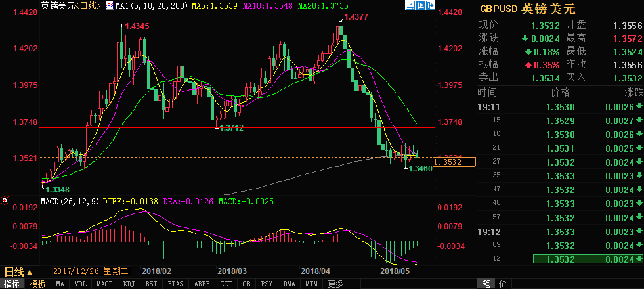Screen dimensions: 644x289
Task: Click the MA10:1.3548 legend value
Action: pos(267,6)
